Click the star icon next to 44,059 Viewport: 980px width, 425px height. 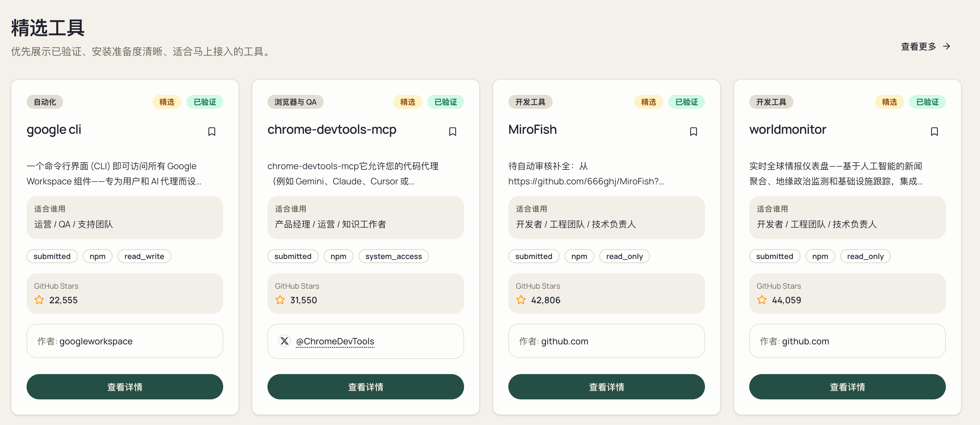point(762,300)
